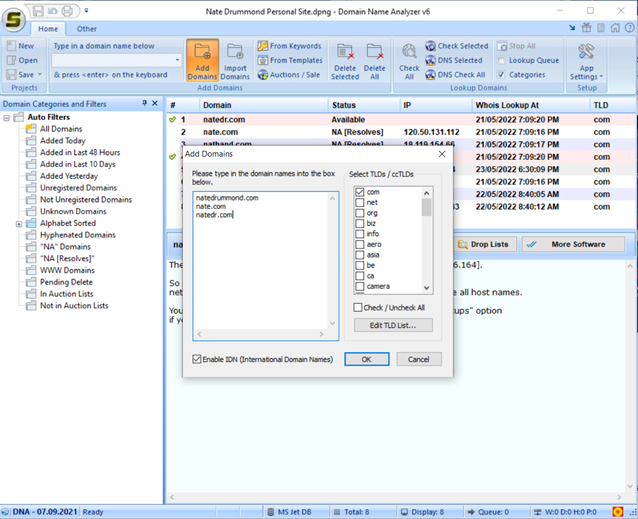Create a New project

click(20, 46)
